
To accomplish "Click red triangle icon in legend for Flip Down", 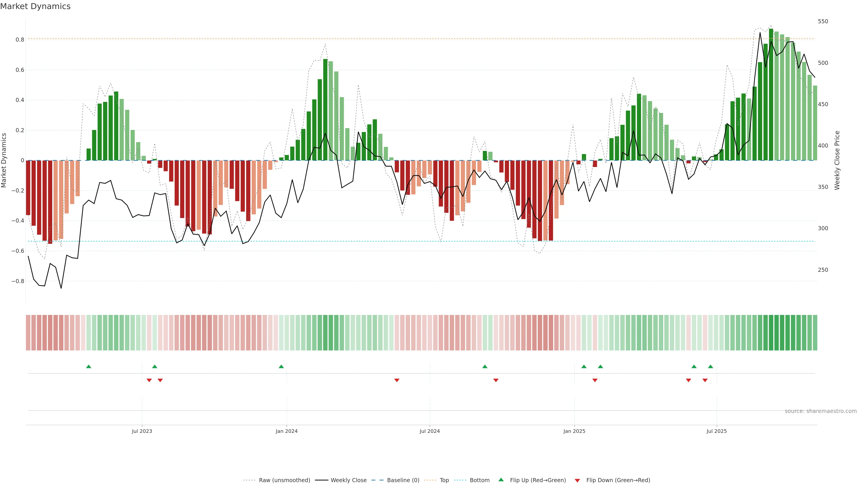I will point(577,481).
